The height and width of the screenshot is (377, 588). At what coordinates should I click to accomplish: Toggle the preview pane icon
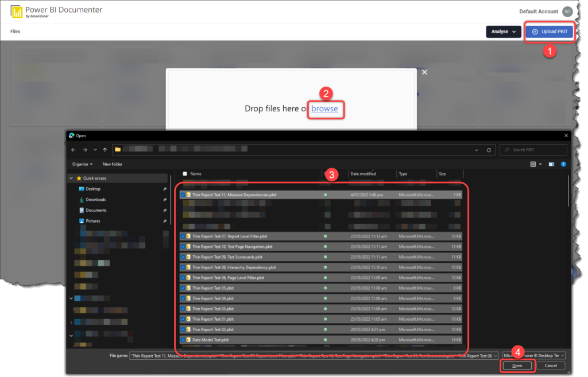coord(551,164)
